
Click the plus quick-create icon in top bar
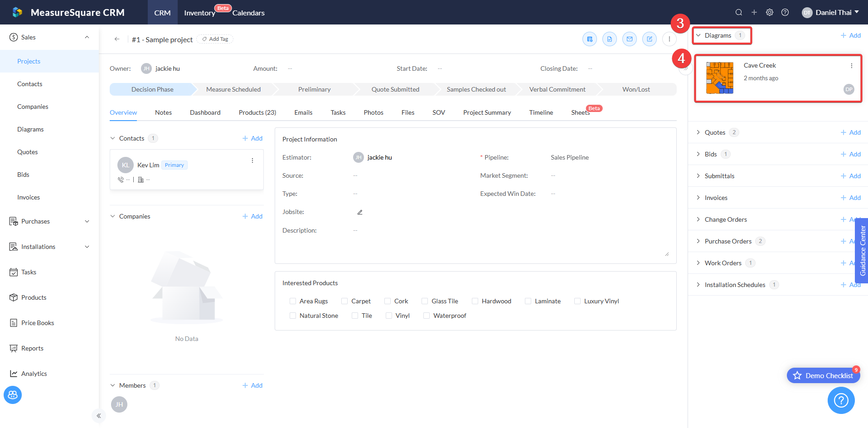pos(754,12)
